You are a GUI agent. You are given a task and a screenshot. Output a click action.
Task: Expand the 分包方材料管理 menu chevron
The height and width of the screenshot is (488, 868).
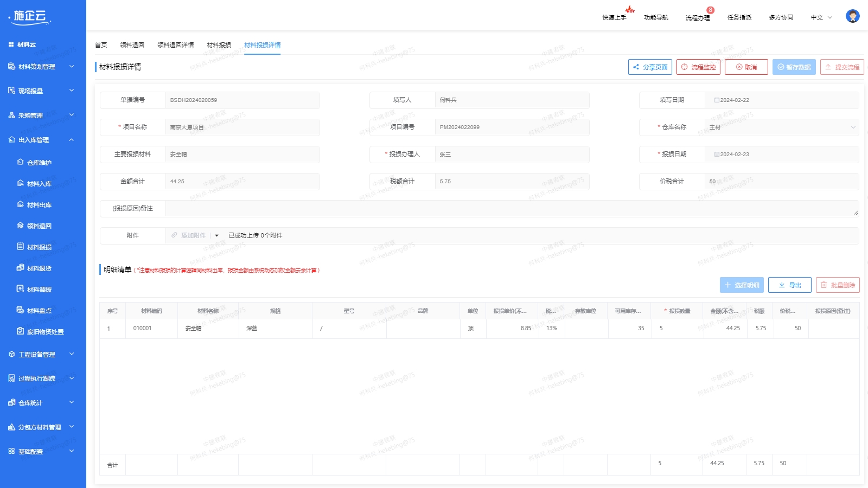(71, 427)
